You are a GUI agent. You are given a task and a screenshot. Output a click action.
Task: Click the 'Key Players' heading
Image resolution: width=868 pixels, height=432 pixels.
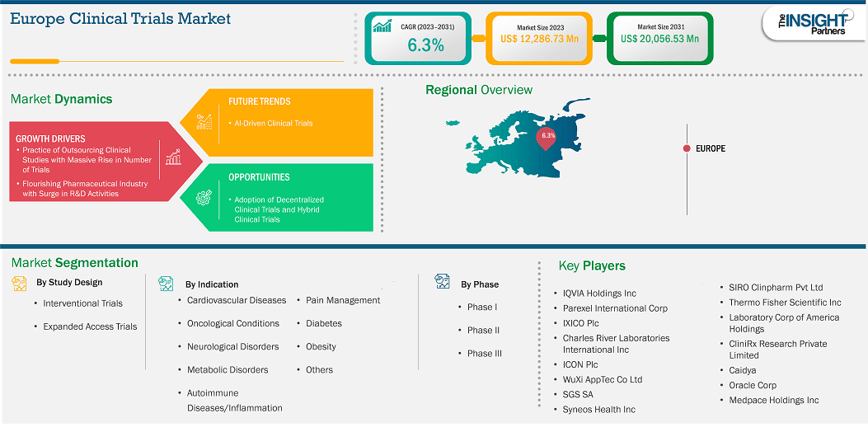[x=592, y=265]
